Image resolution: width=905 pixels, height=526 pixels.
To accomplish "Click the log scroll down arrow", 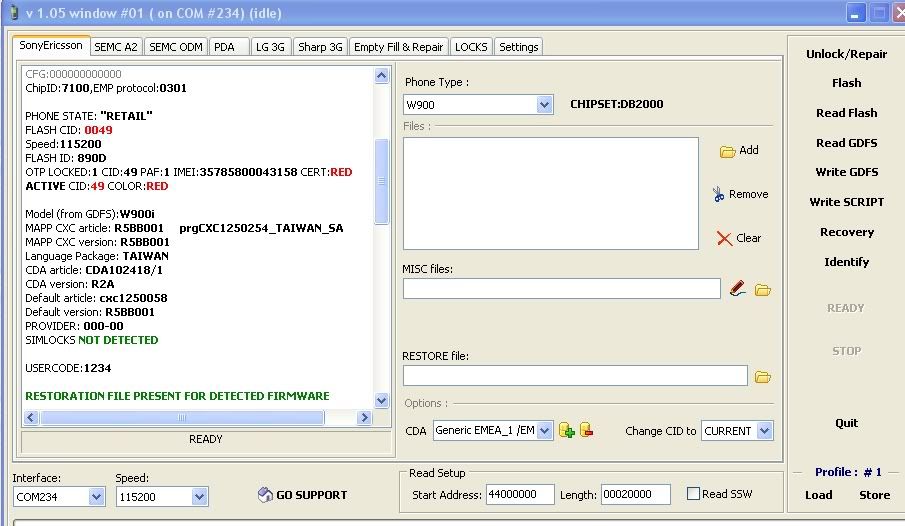I will pos(382,400).
